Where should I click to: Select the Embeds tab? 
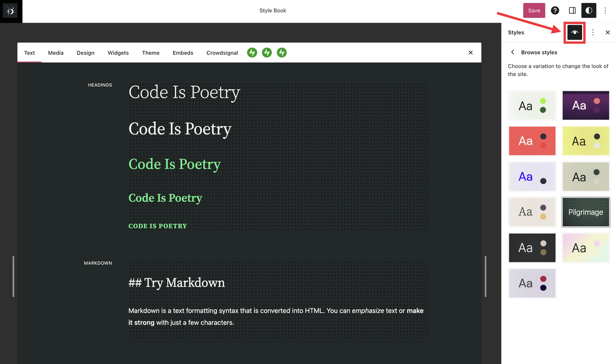(x=183, y=53)
